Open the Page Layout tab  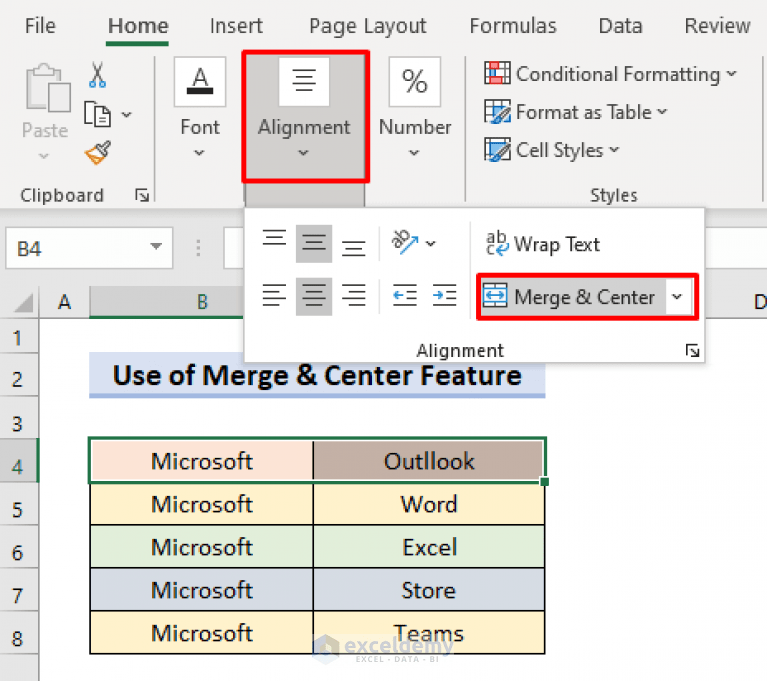(367, 26)
